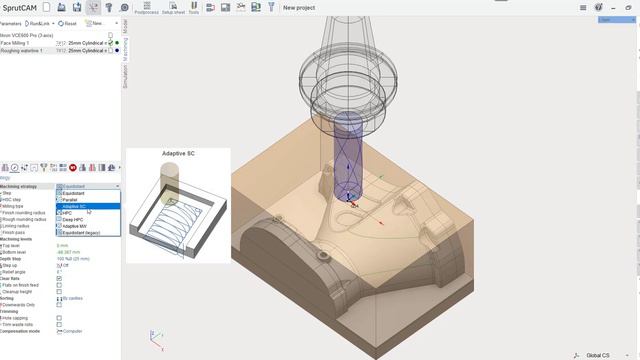This screenshot has height=360, width=640.
Task: Click the Bottom level value field
Action: tap(68, 252)
